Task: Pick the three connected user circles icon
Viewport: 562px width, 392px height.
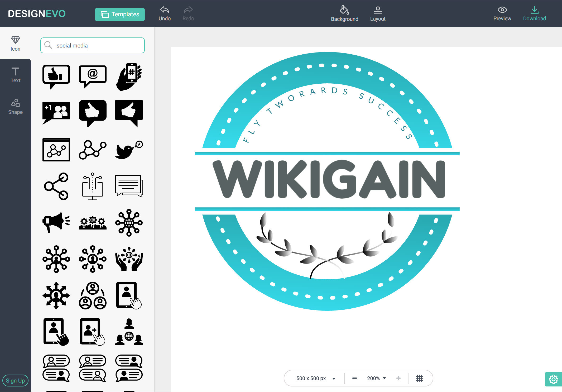Action: click(93, 295)
